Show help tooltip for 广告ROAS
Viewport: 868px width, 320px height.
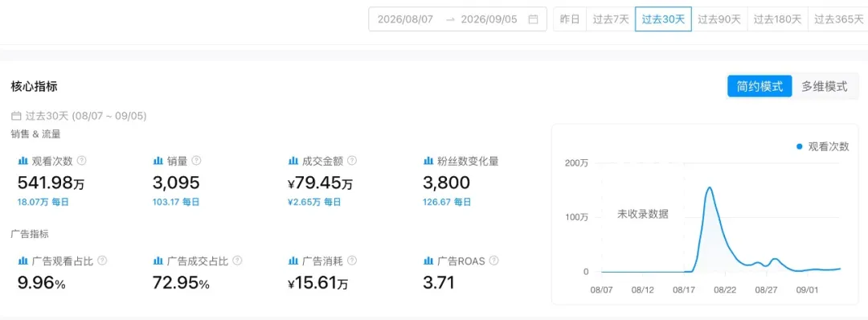493,261
